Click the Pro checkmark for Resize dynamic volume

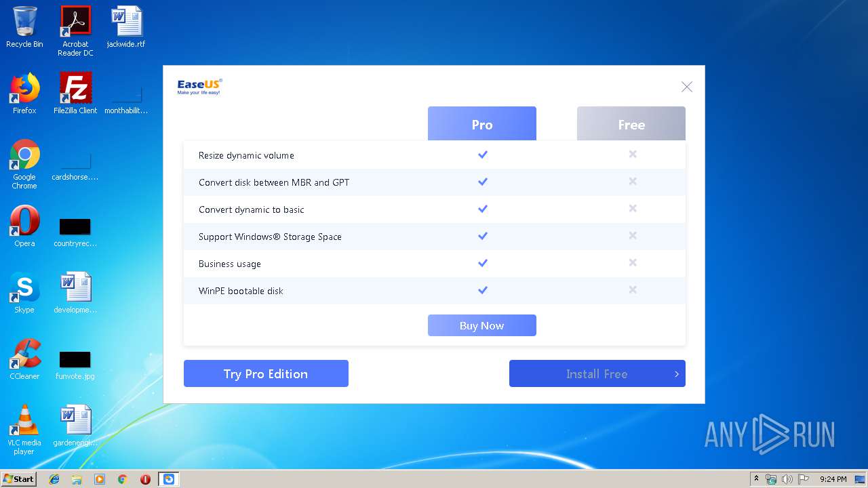(x=483, y=155)
